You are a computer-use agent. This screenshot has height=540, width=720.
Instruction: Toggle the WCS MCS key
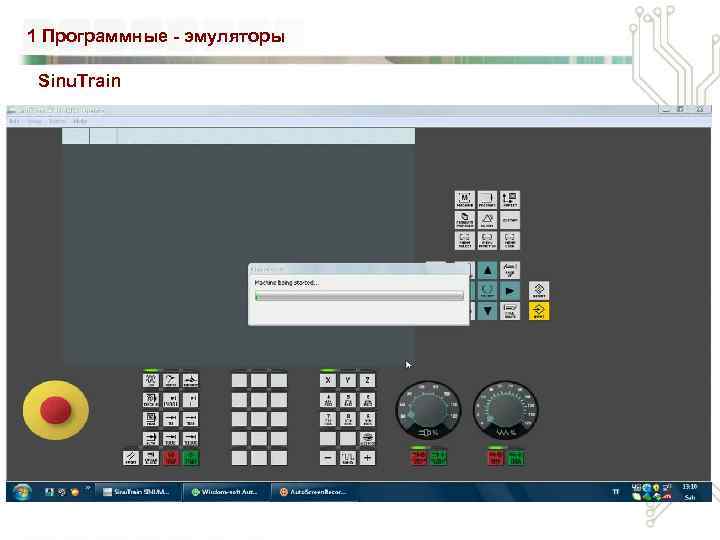[367, 439]
